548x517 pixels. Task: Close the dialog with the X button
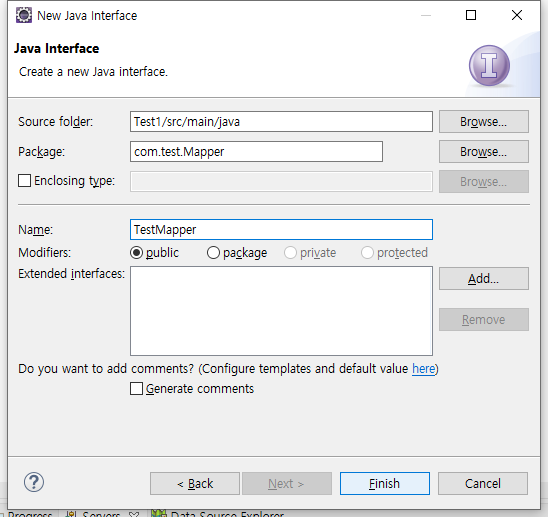point(517,15)
